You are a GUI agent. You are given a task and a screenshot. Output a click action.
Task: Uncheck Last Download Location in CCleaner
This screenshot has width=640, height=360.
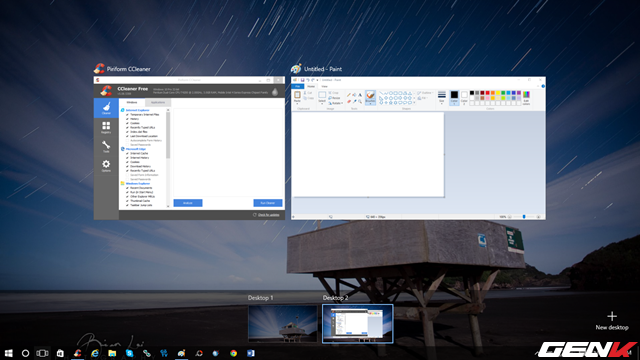(127, 136)
